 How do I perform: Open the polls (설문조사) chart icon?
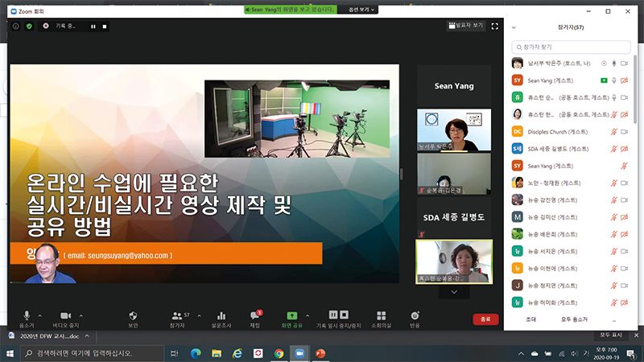[x=221, y=316]
